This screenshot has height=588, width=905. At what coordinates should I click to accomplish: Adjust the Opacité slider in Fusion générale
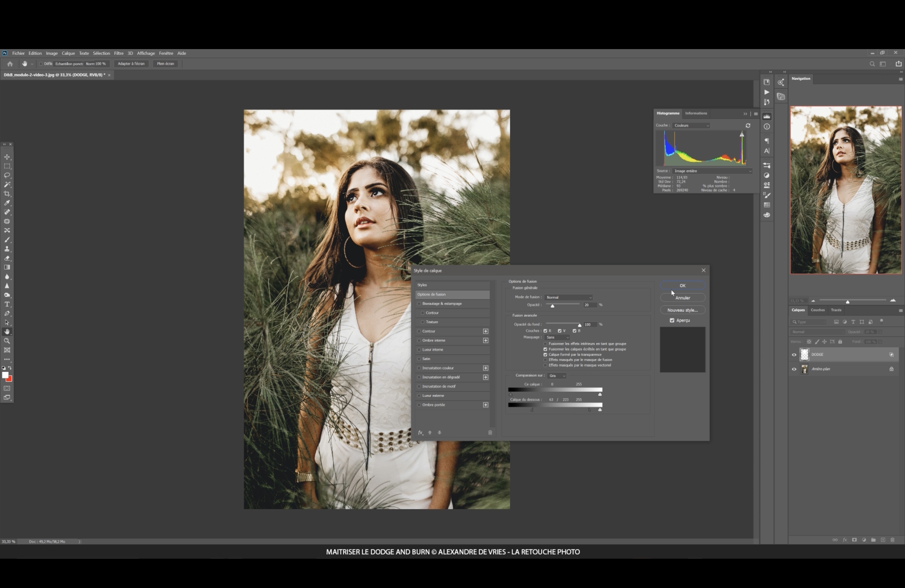click(552, 306)
